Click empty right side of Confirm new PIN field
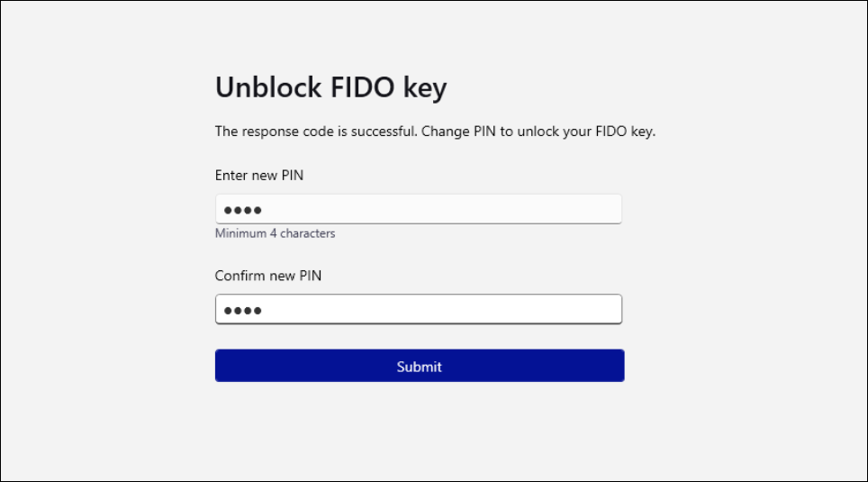This screenshot has width=868, height=482. pos(540,310)
